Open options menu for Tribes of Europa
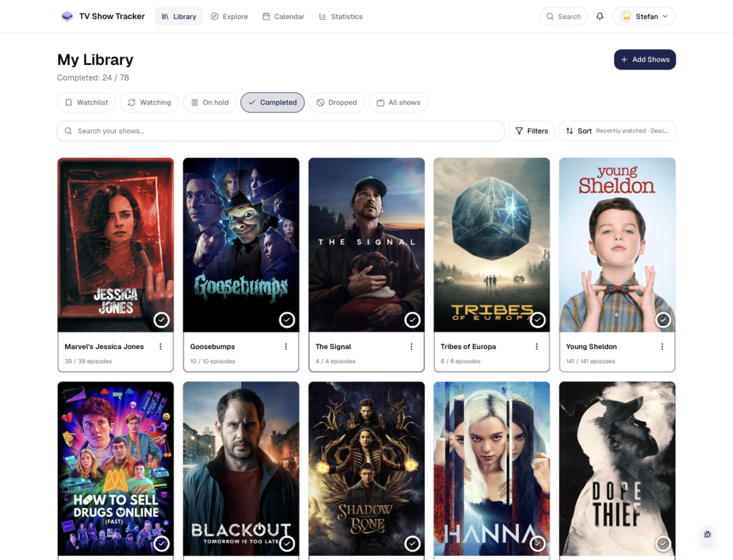 tap(537, 347)
